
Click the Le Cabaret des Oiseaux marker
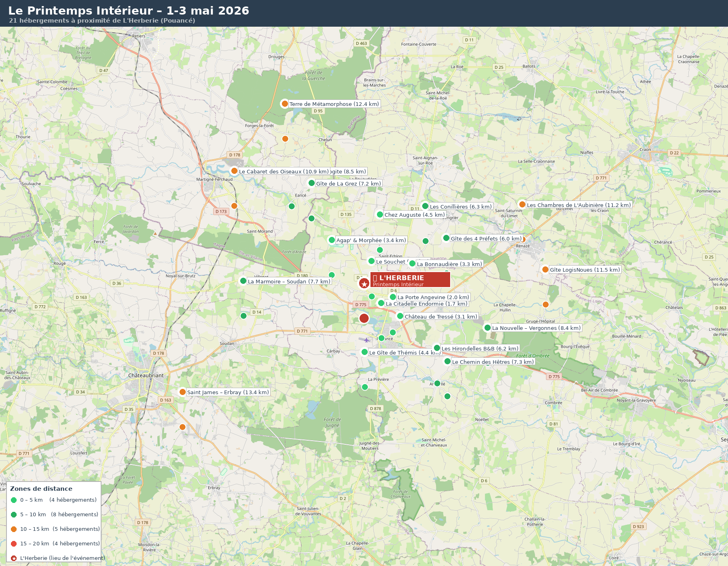pyautogui.click(x=234, y=171)
